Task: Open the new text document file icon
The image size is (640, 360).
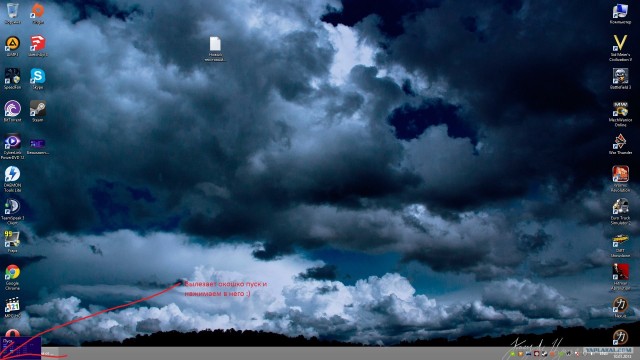Action: (215, 49)
